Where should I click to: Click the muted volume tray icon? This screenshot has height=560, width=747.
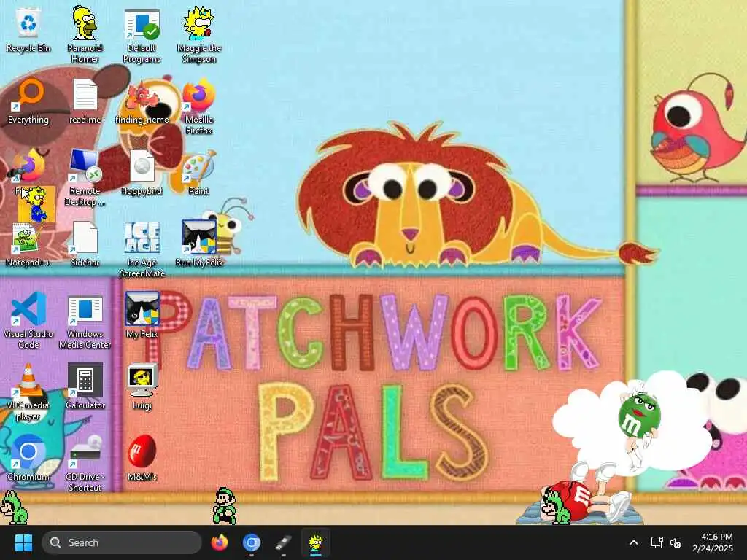click(676, 542)
